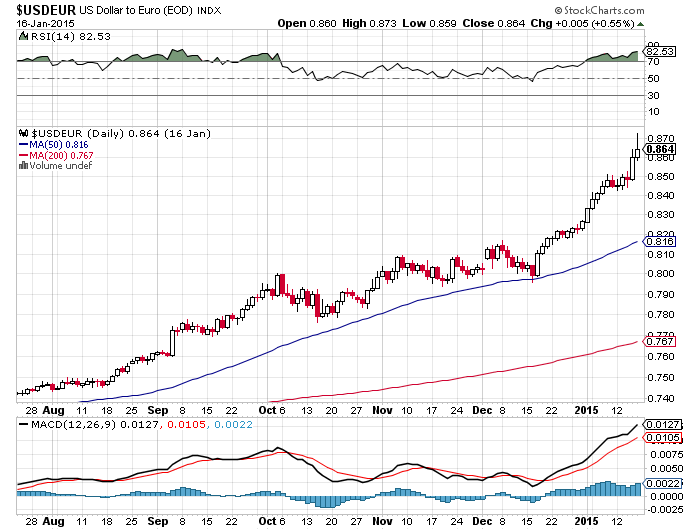Click the RSI 50 level label

[653, 79]
